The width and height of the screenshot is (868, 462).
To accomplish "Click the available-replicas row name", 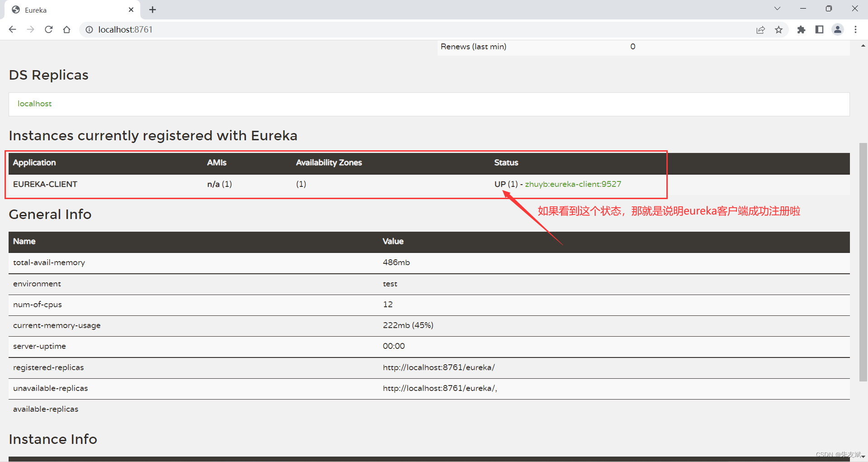I will coord(45,409).
